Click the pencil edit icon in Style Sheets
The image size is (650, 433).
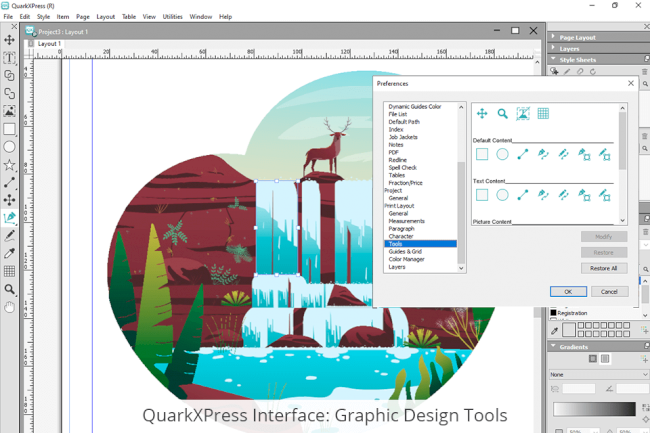(x=567, y=71)
